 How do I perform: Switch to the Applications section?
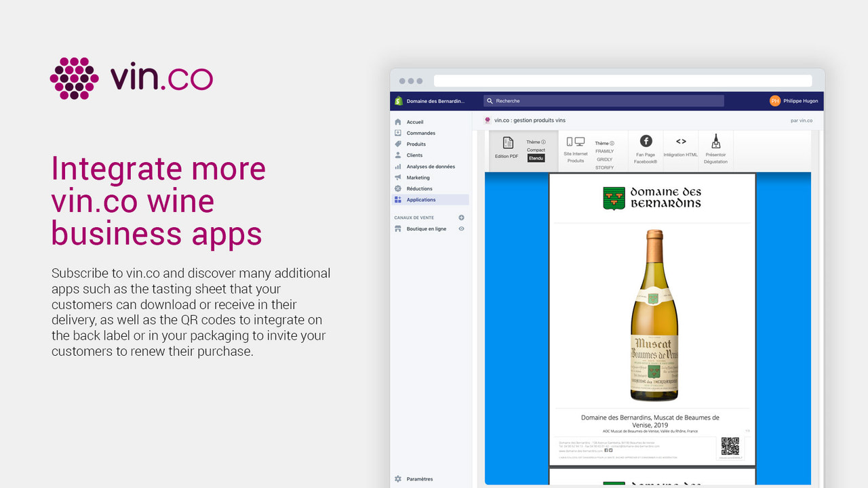point(422,199)
